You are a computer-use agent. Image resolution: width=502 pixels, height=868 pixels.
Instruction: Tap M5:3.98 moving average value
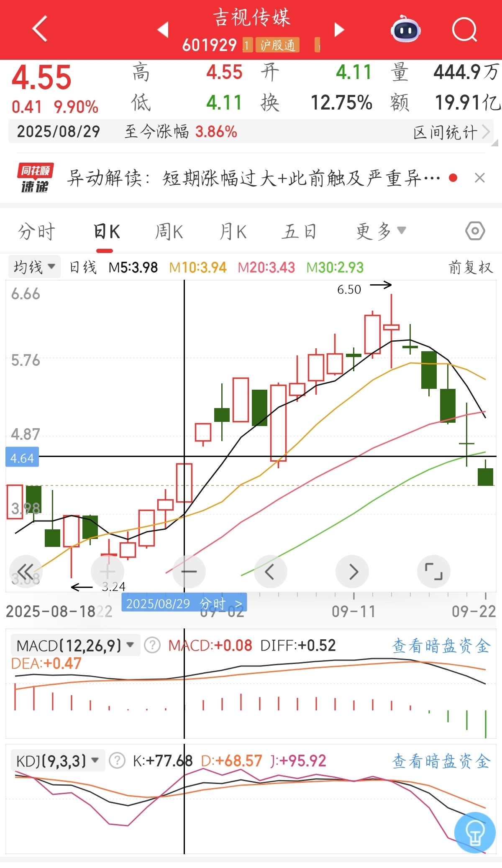[133, 267]
